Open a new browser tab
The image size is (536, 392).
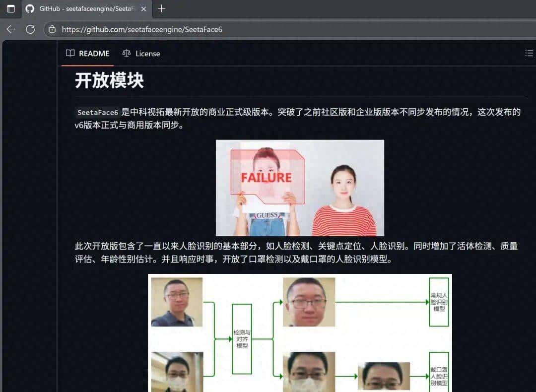161,8
